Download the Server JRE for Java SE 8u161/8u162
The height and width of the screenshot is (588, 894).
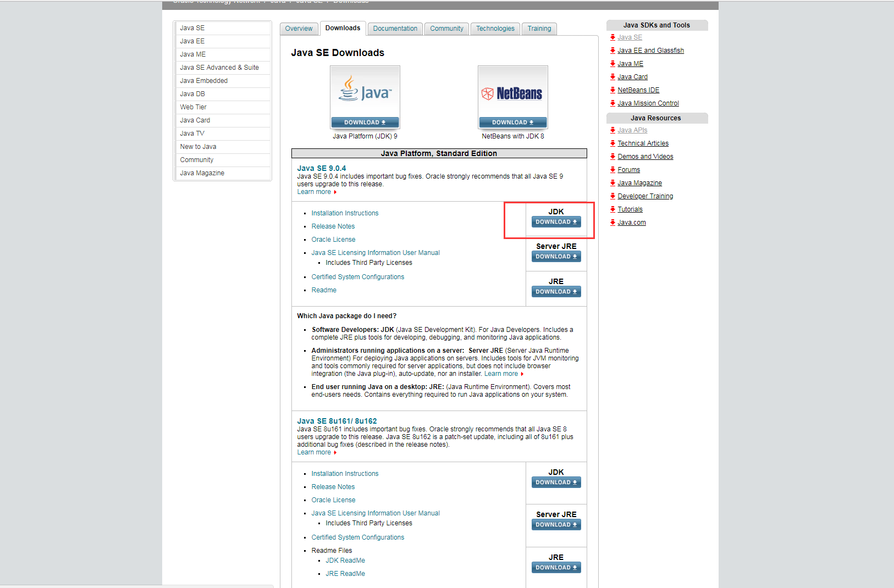coord(556,525)
